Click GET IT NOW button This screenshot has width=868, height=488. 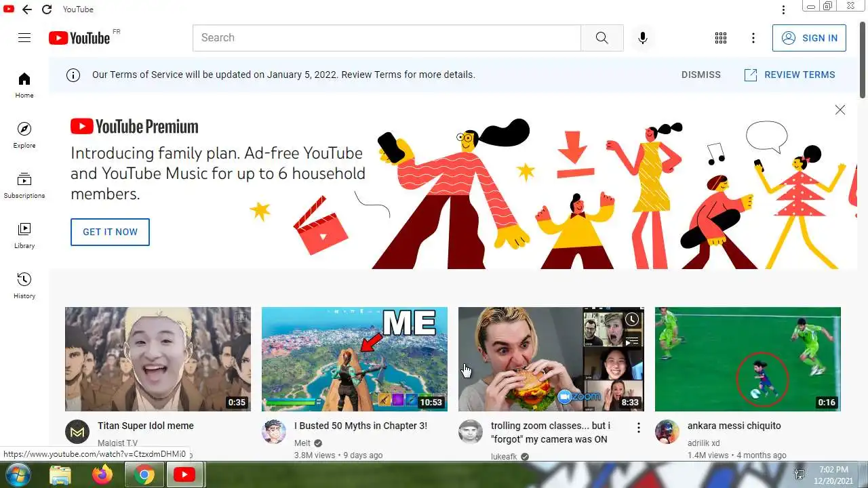(110, 232)
